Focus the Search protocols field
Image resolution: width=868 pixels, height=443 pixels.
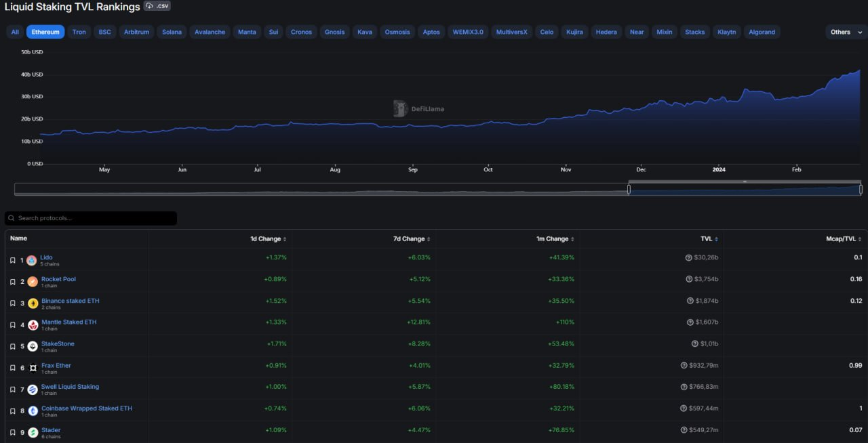[91, 218]
